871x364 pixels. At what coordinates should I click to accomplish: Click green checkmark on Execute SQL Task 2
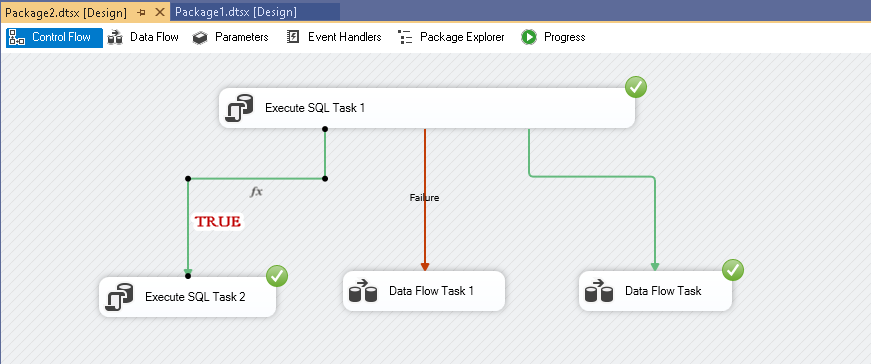click(277, 276)
